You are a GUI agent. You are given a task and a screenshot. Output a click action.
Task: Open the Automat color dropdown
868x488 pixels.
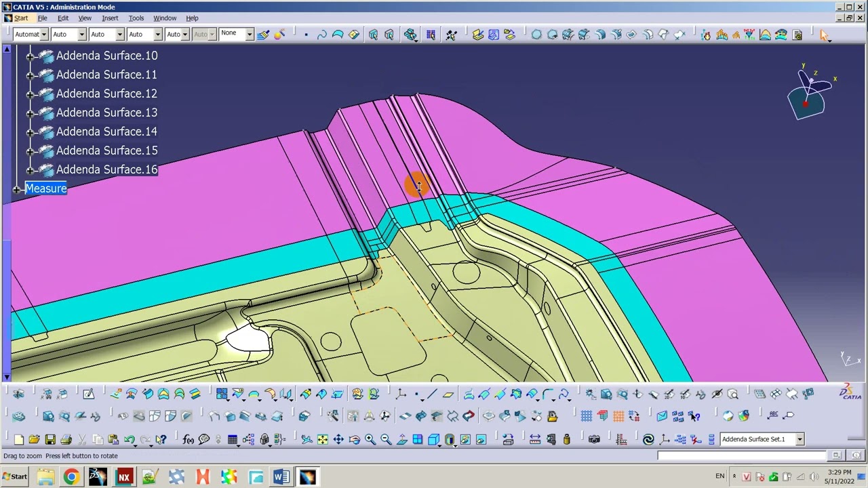[43, 34]
